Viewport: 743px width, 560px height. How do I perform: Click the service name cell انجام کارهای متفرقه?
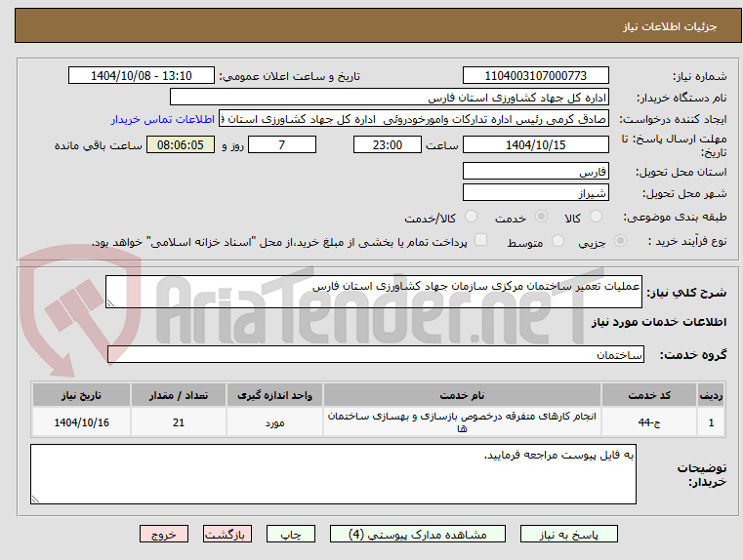[462, 422]
